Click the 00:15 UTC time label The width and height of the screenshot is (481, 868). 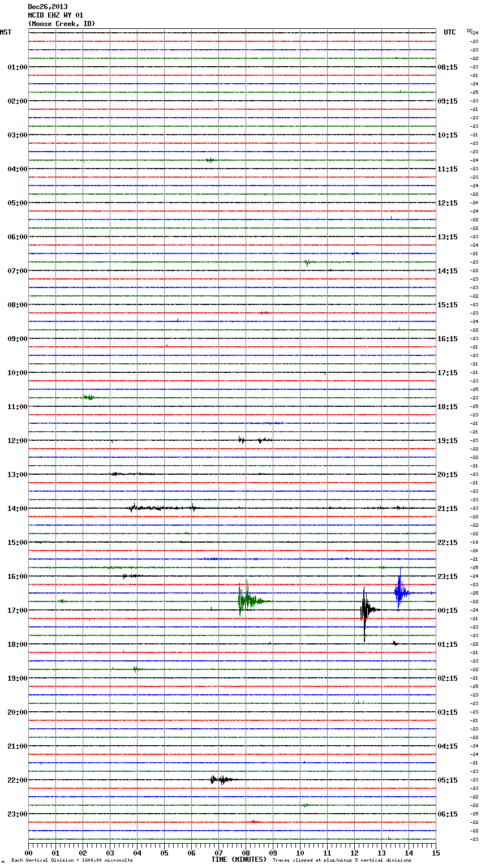[x=448, y=611]
